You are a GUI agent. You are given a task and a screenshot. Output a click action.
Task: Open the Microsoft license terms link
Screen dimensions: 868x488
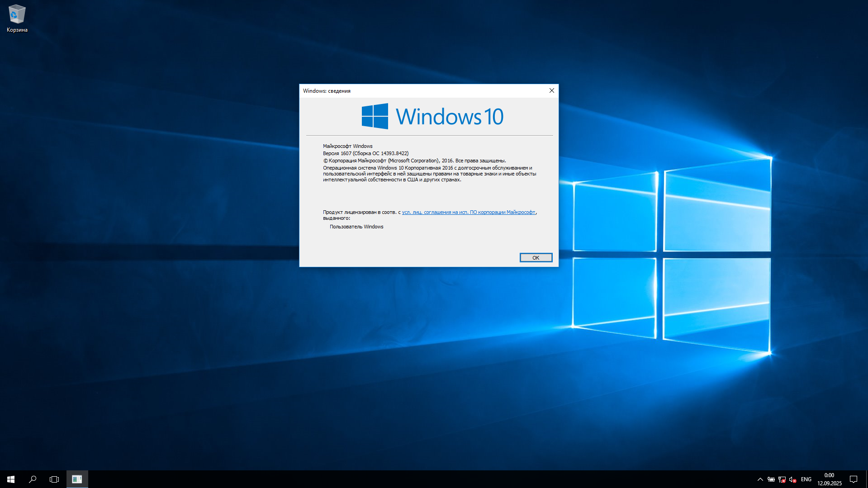tap(469, 212)
